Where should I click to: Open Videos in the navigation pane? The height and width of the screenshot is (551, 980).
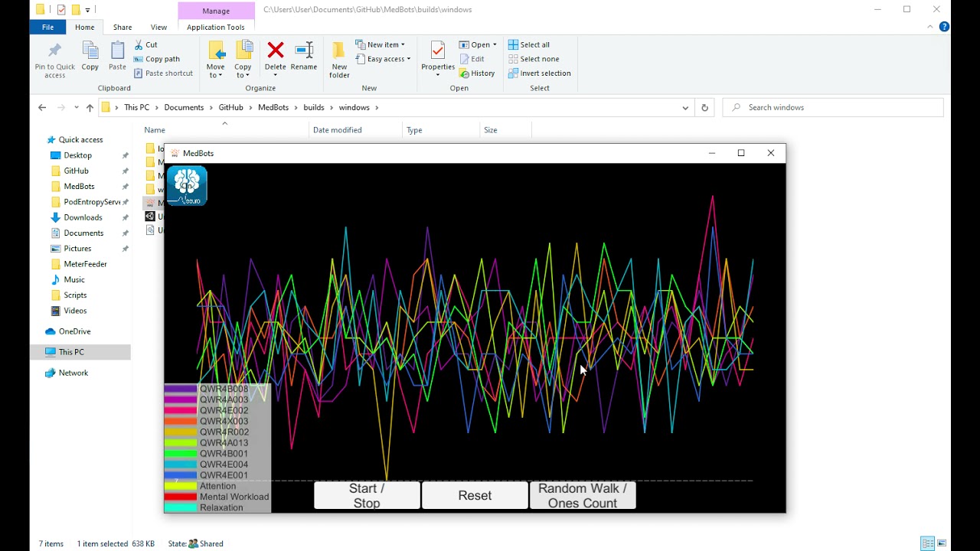tap(75, 311)
